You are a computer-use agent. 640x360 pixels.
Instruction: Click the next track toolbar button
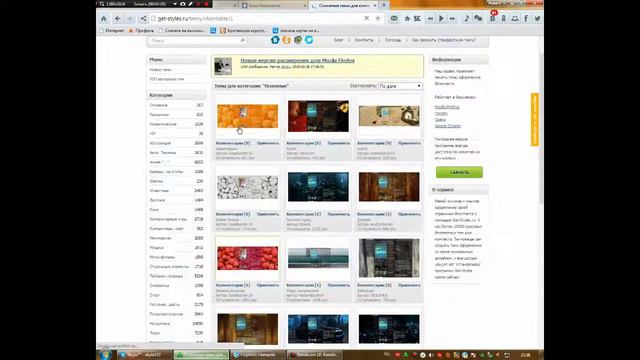[x=452, y=18]
